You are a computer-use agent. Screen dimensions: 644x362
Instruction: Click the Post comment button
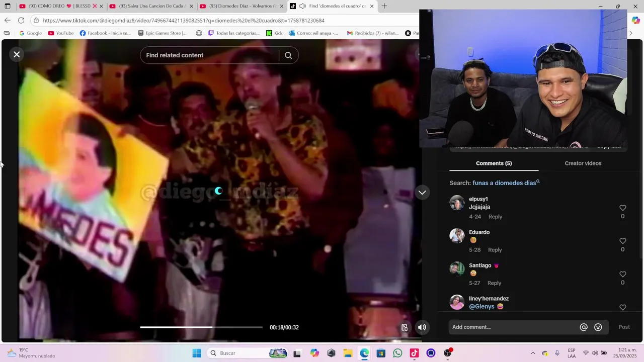pyautogui.click(x=624, y=327)
